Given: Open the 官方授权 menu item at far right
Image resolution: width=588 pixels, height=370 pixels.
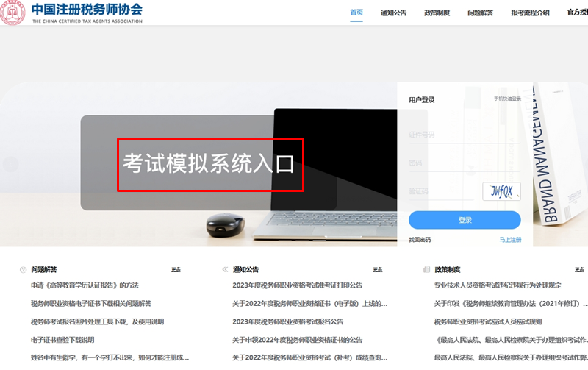Looking at the screenshot, I should (x=578, y=13).
